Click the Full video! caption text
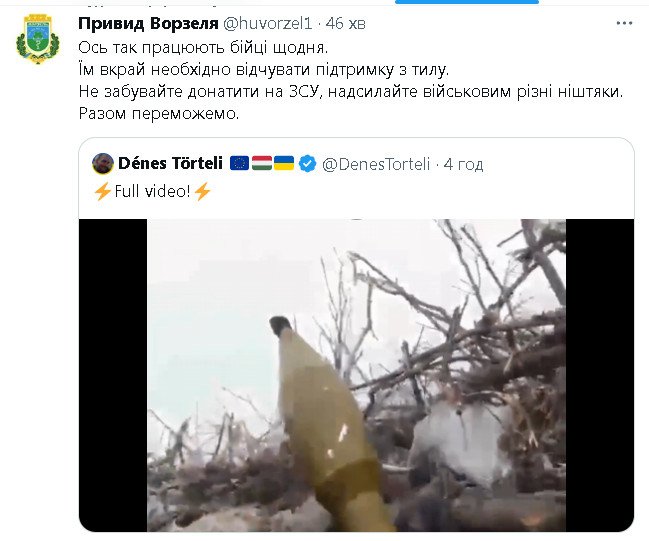The height and width of the screenshot is (541, 649). tap(152, 191)
